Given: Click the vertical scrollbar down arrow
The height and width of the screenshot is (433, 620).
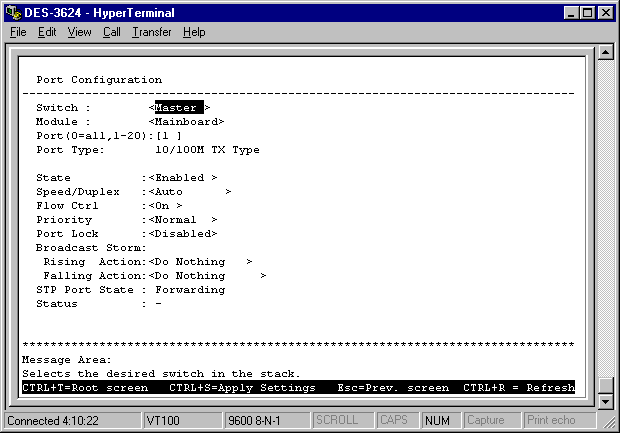Looking at the screenshot, I should [604, 401].
